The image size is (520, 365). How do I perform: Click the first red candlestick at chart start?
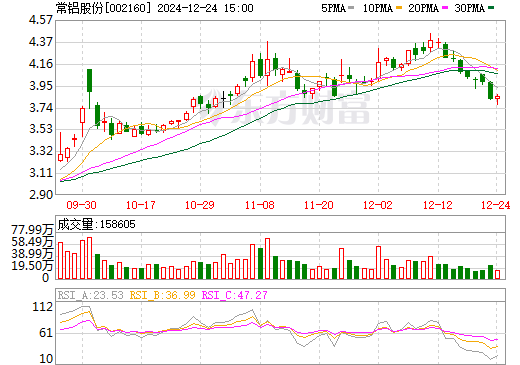point(60,147)
